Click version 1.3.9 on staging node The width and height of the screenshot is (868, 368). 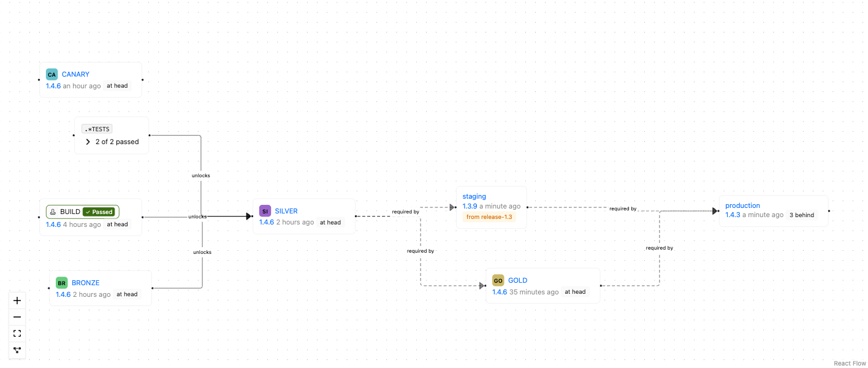(470, 206)
